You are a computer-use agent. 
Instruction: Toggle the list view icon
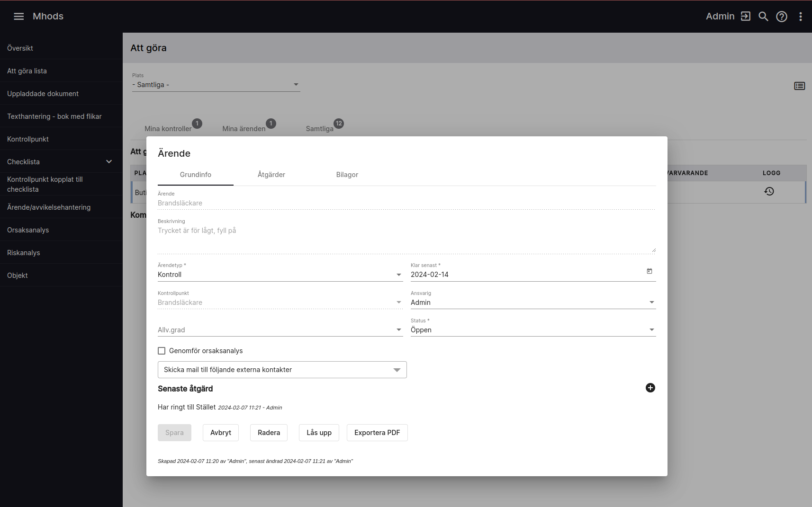point(800,86)
